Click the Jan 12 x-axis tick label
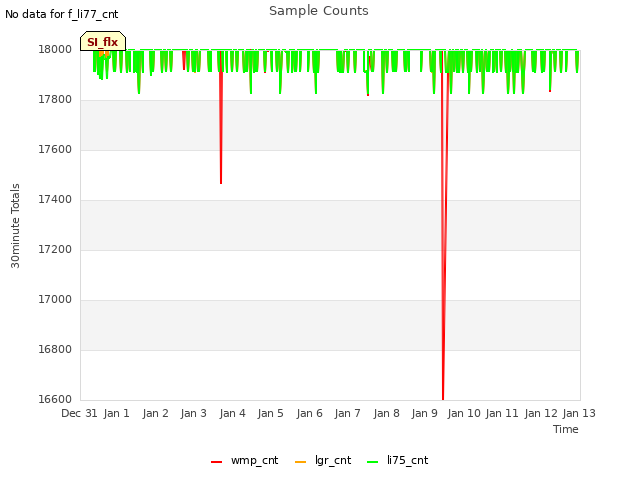This screenshot has width=640, height=480. (x=541, y=413)
